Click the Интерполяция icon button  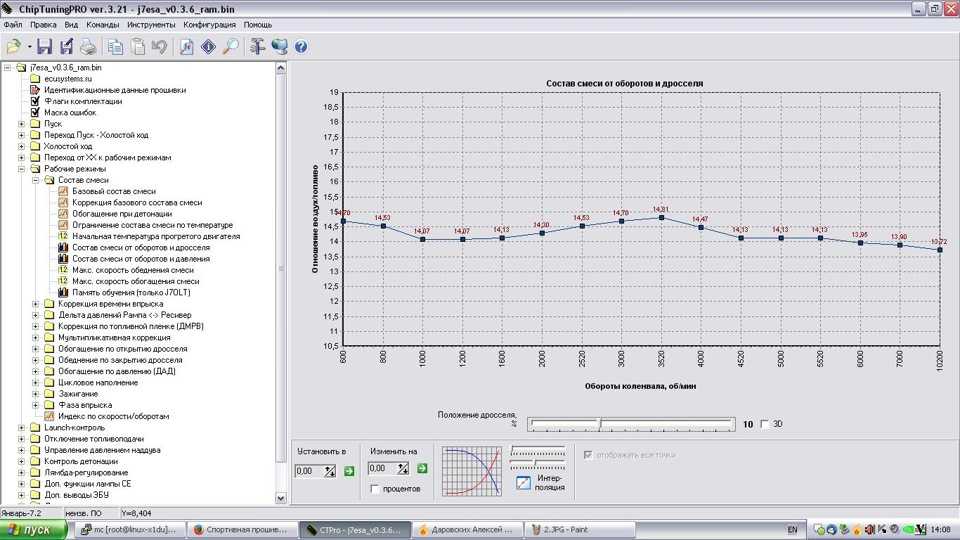523,482
